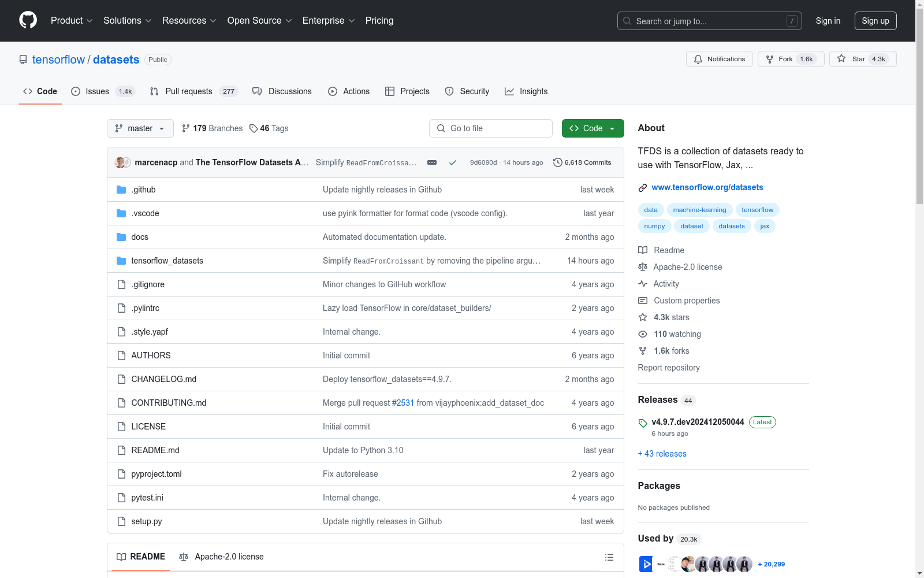Click the star icon beside 4.3k stars
924x578 pixels.
click(x=643, y=317)
